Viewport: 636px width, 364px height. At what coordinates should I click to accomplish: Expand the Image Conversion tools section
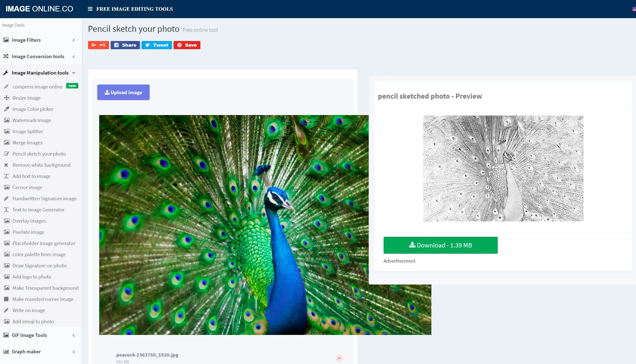pos(38,56)
